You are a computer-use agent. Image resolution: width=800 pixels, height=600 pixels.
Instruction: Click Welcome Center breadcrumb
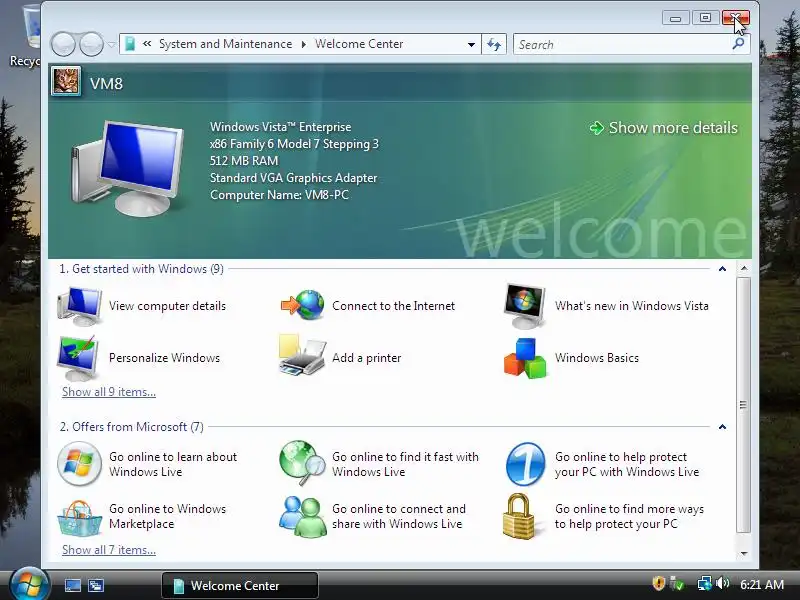[359, 44]
